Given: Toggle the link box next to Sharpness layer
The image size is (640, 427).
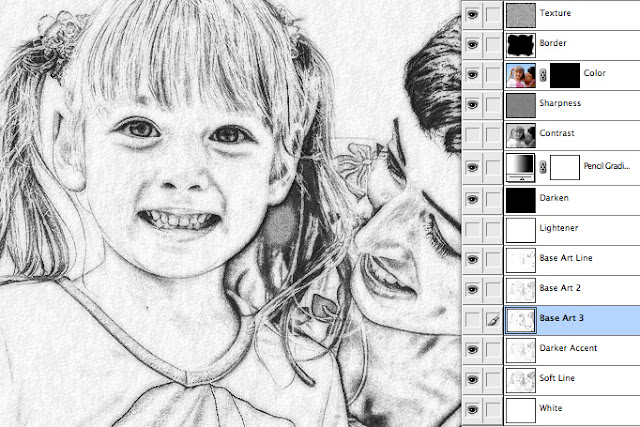Looking at the screenshot, I should point(493,105).
